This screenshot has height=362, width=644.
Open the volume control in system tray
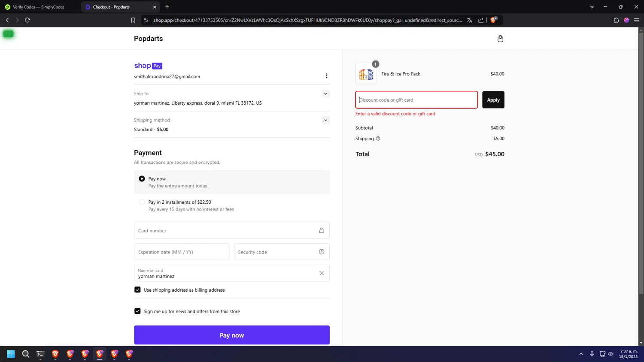(611, 354)
